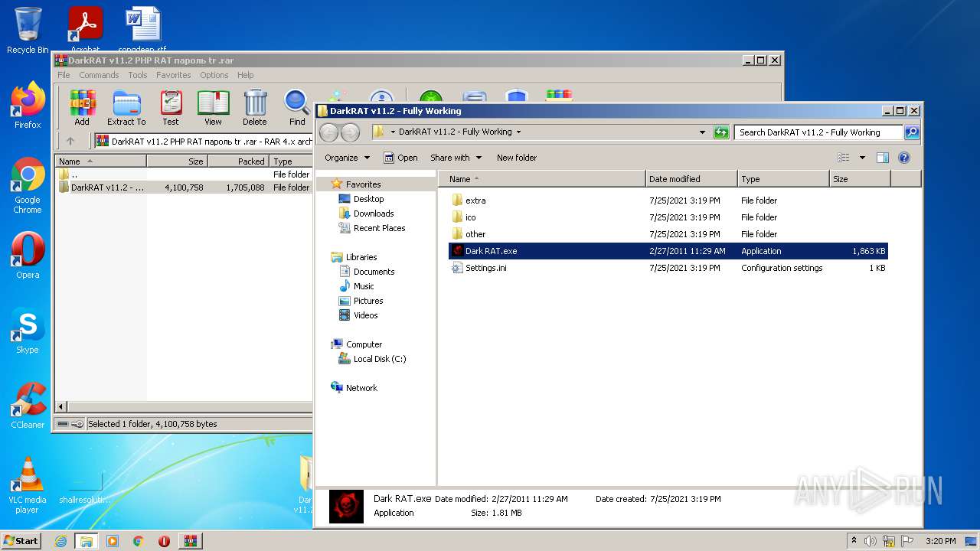Image resolution: width=980 pixels, height=551 pixels.
Task: Select Desktop under Favorites
Action: click(368, 199)
